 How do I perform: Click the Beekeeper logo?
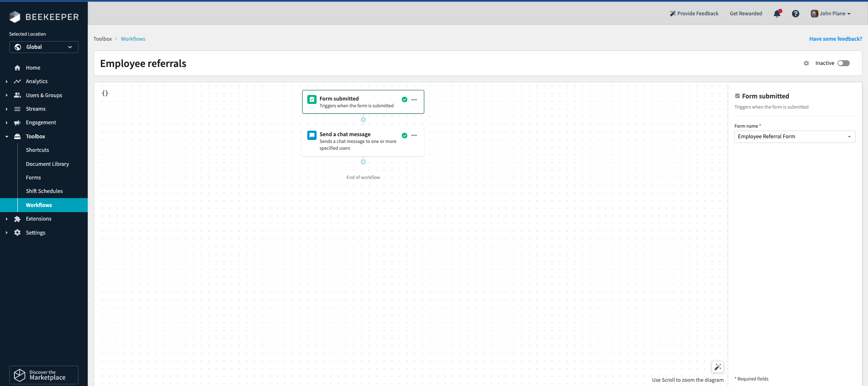[x=43, y=17]
